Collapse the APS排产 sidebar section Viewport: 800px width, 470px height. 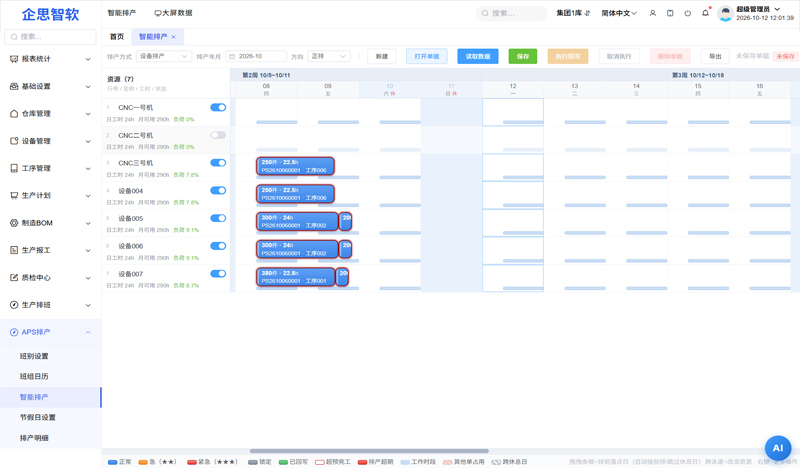tap(88, 332)
